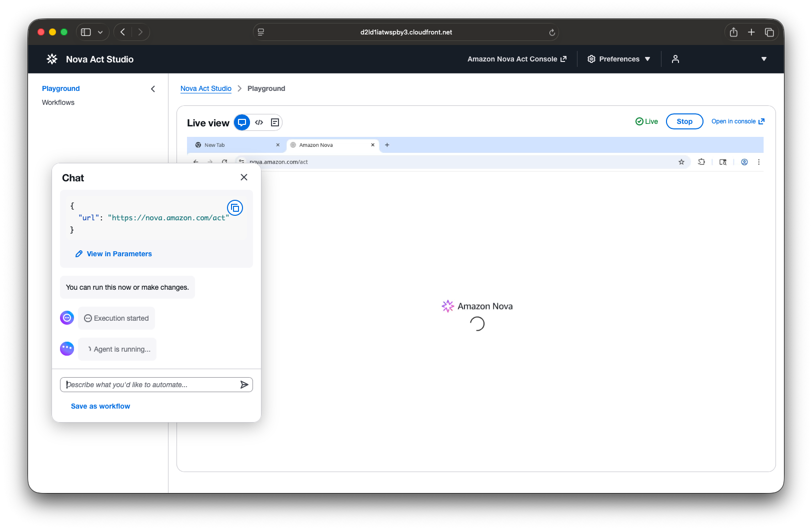The image size is (812, 530).
Task: Open a new Safari tab
Action: [x=751, y=32]
